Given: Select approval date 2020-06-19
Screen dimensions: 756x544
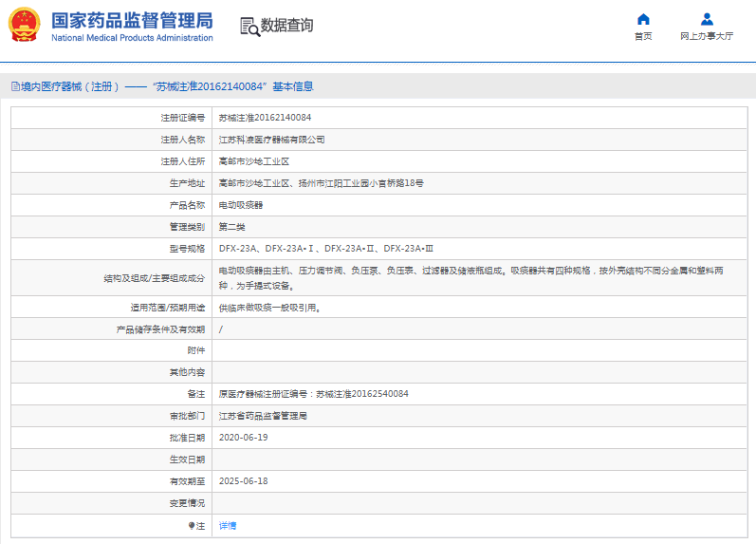Looking at the screenshot, I should pyautogui.click(x=244, y=438).
